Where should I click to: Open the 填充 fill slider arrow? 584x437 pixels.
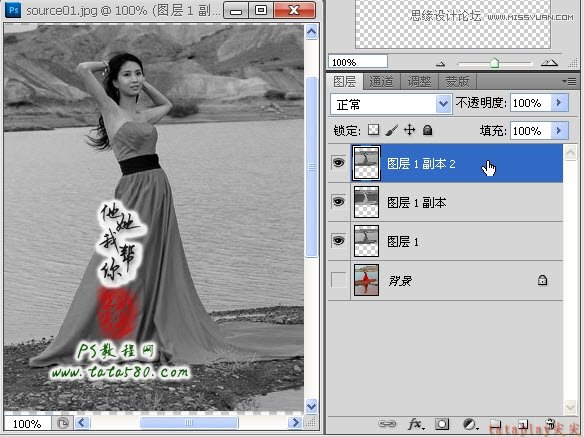[x=559, y=130]
